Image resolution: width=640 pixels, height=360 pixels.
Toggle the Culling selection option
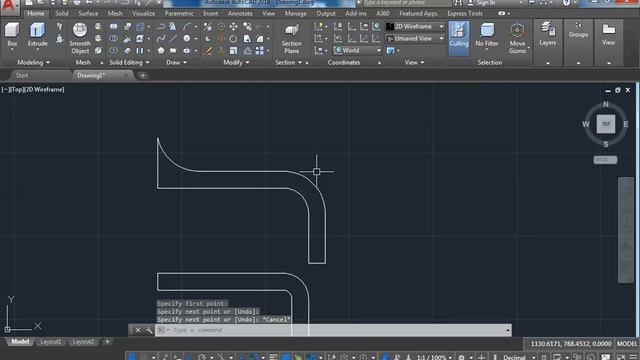coord(459,38)
